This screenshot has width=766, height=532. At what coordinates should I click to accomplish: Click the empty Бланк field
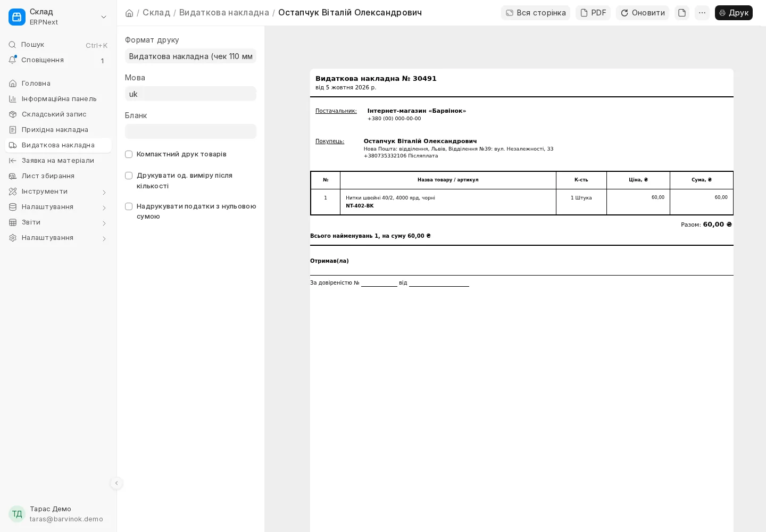[x=190, y=131]
